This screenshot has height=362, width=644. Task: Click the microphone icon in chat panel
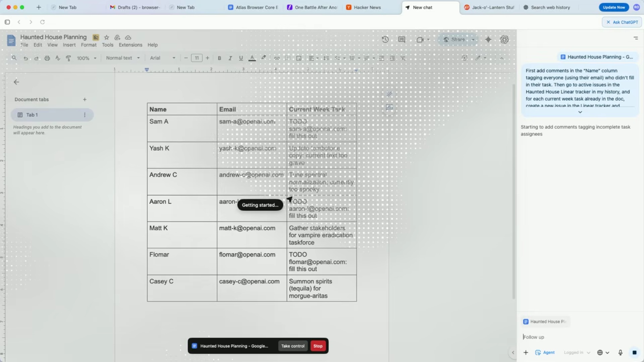(x=620, y=352)
